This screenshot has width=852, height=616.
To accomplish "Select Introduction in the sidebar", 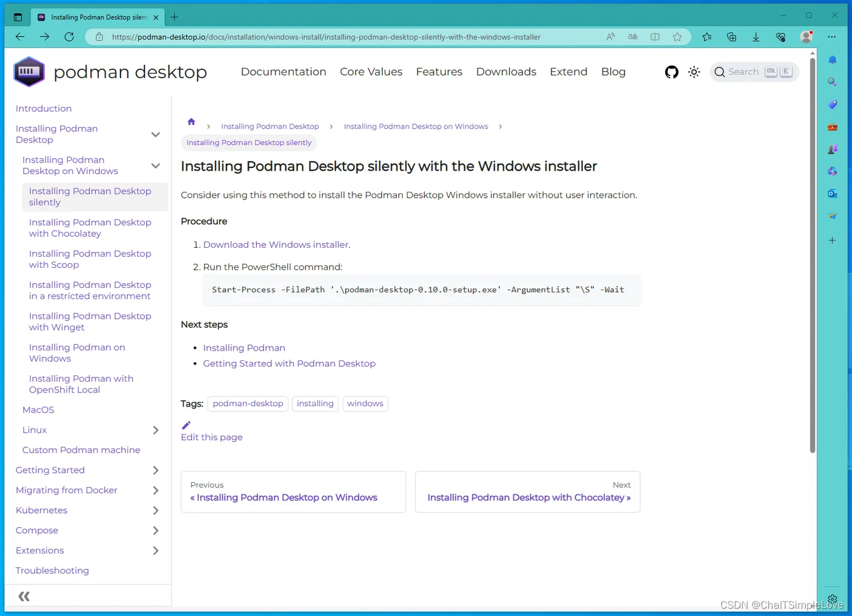I will point(44,109).
